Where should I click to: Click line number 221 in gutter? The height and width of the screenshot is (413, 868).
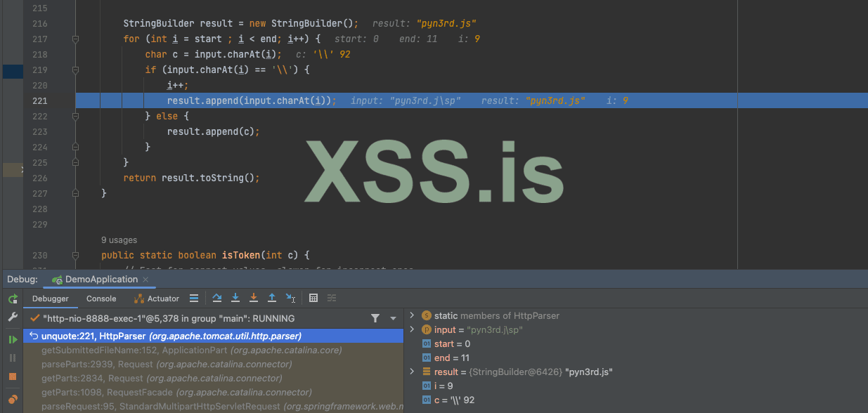coord(40,101)
